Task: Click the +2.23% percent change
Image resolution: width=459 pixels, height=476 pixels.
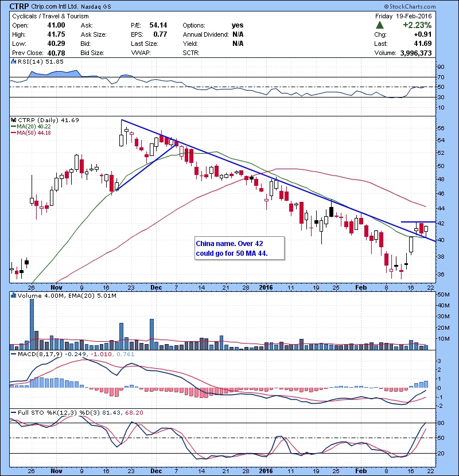Action: [x=417, y=25]
